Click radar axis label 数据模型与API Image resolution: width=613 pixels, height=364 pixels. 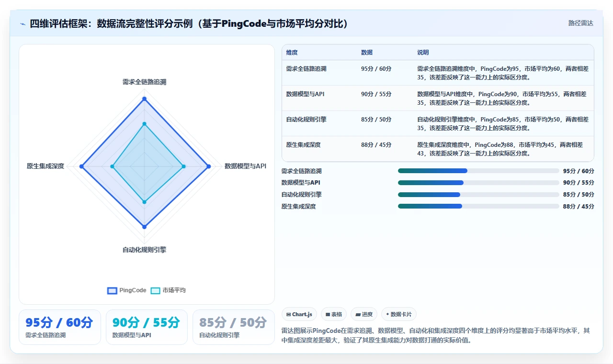245,166
